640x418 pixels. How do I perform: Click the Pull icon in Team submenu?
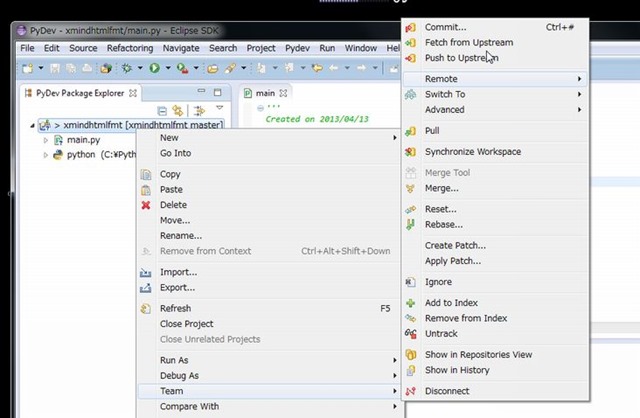411,131
